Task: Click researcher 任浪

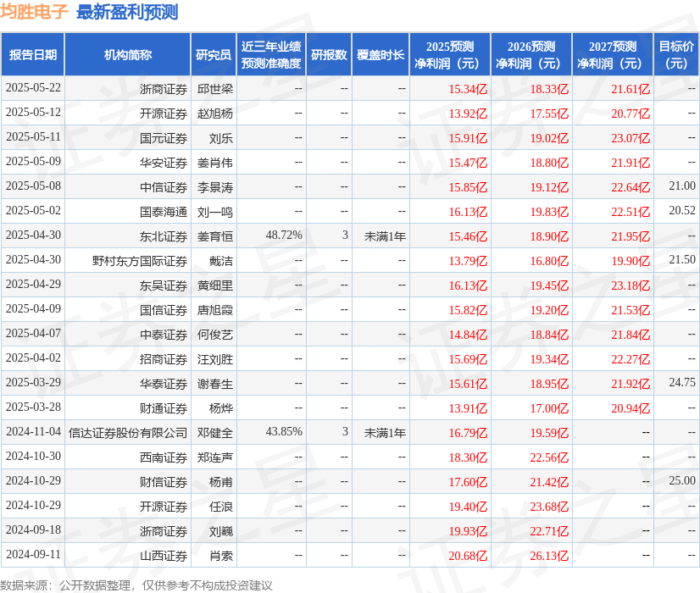Action: tap(221, 507)
